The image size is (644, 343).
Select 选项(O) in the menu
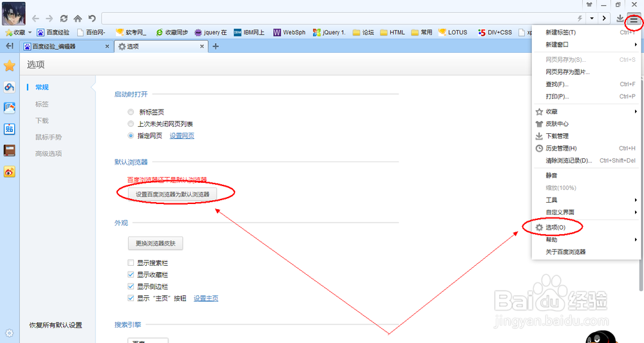pos(586,227)
